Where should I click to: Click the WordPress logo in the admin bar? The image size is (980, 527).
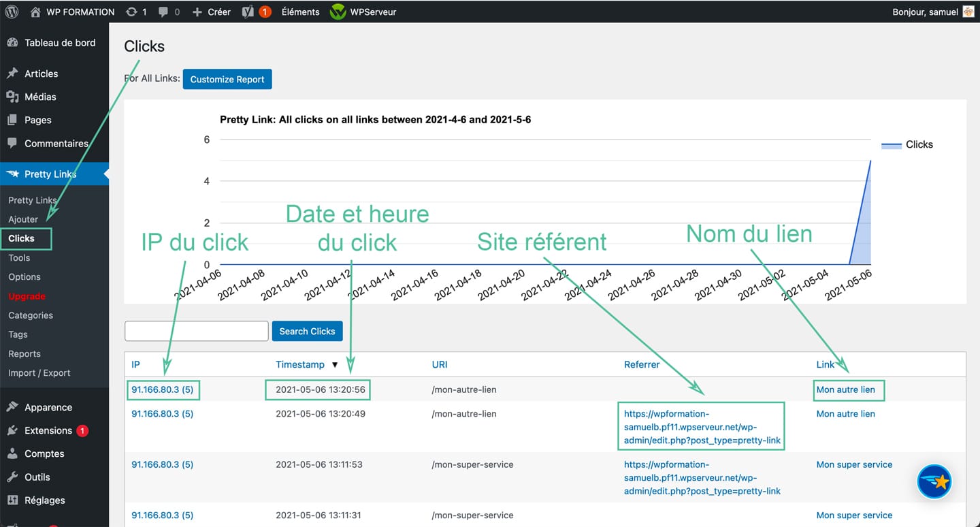(11, 11)
